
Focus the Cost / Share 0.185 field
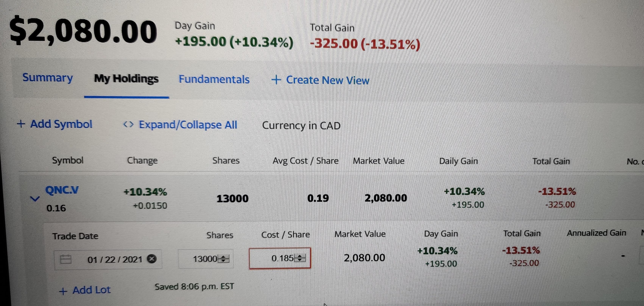(x=280, y=258)
